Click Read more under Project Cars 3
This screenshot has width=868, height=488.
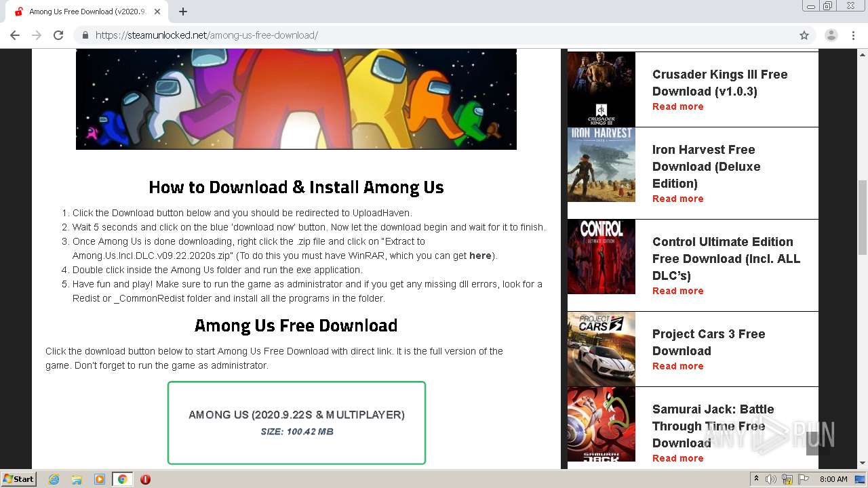677,366
